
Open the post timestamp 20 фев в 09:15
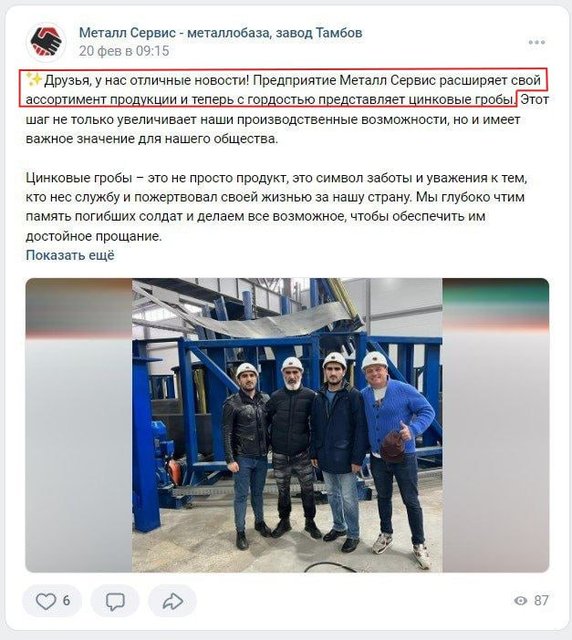click(124, 51)
